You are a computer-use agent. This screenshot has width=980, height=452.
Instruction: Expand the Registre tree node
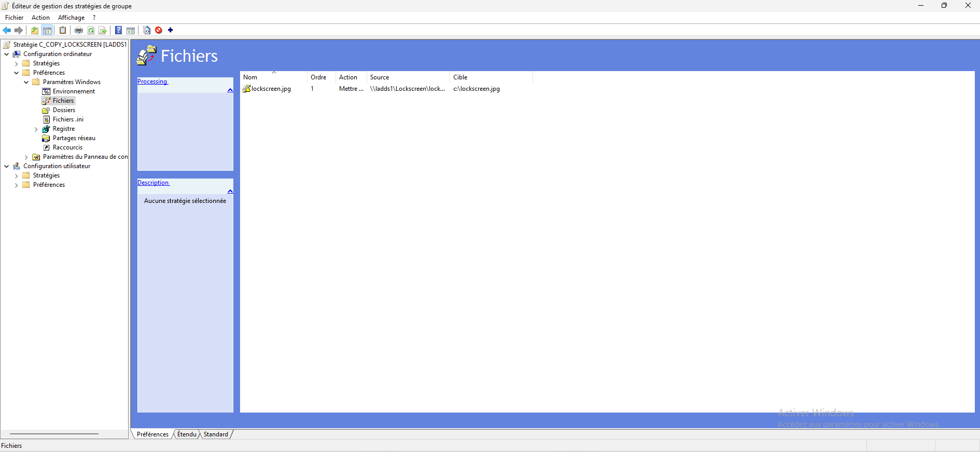coord(36,129)
